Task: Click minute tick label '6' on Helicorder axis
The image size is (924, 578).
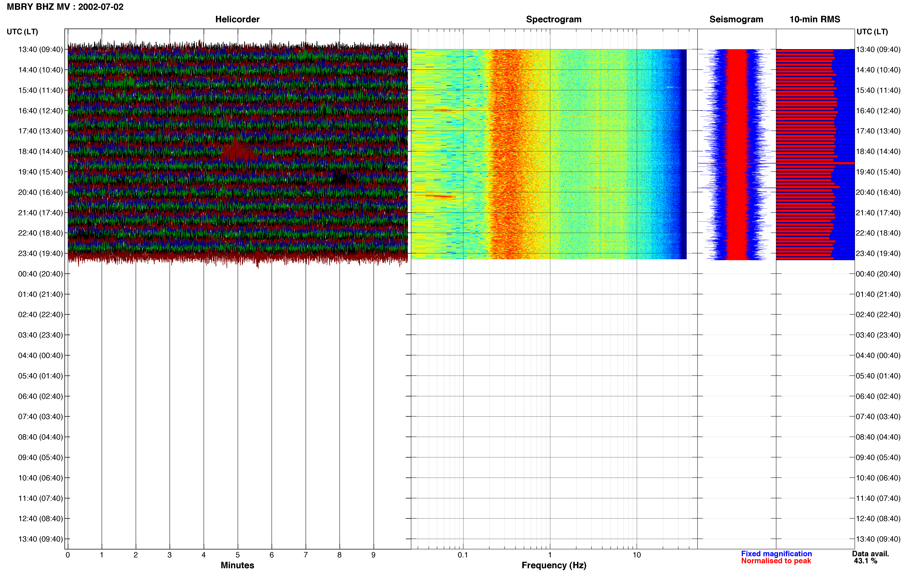Action: coord(272,555)
